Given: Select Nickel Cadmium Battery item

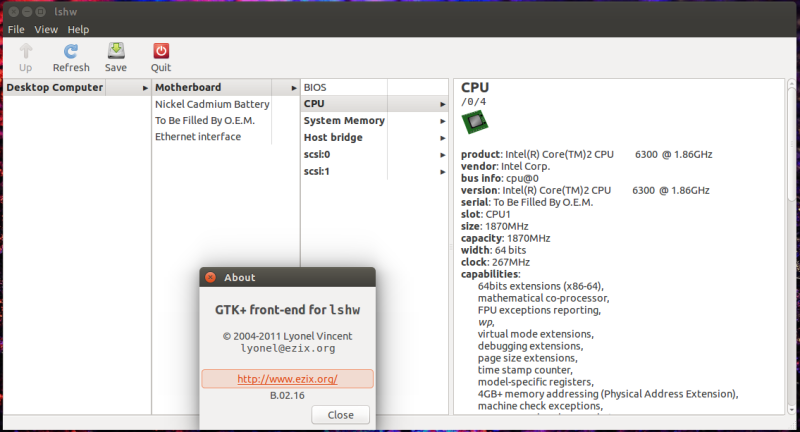Looking at the screenshot, I should tap(212, 104).
